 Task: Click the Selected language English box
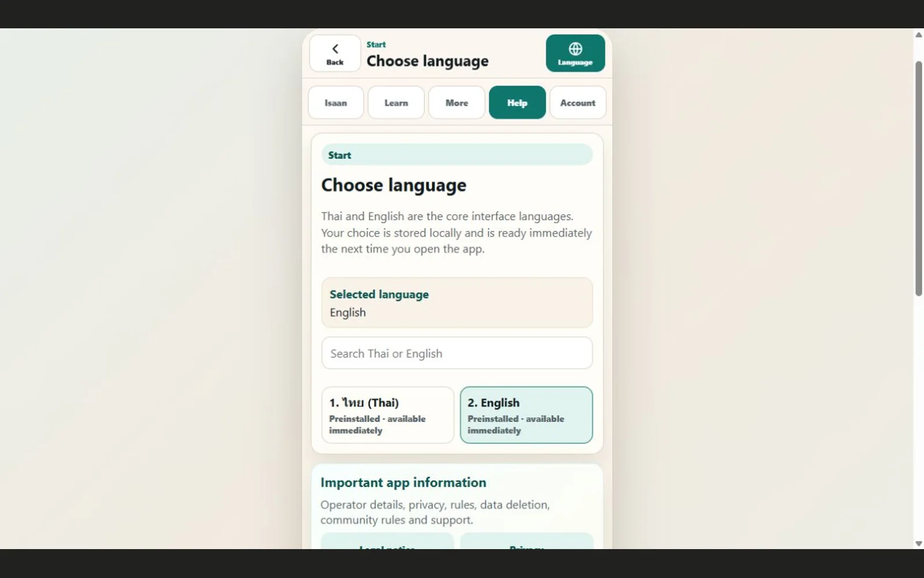457,303
